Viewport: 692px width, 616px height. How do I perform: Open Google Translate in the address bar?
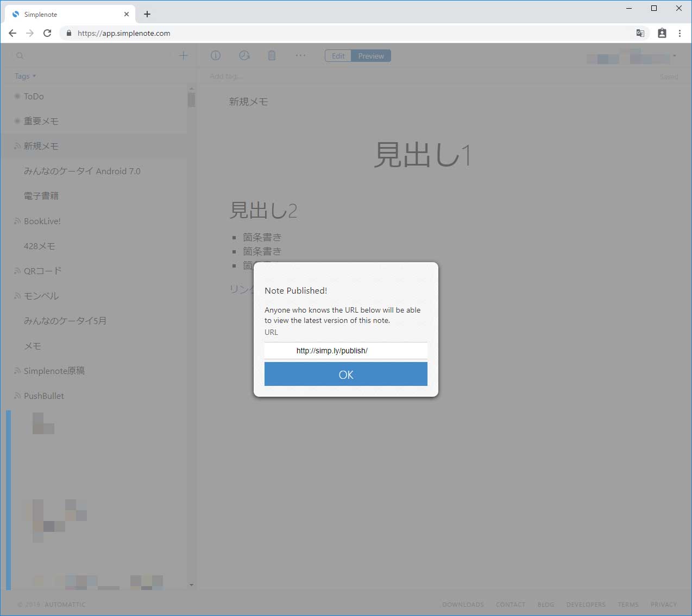pos(640,33)
